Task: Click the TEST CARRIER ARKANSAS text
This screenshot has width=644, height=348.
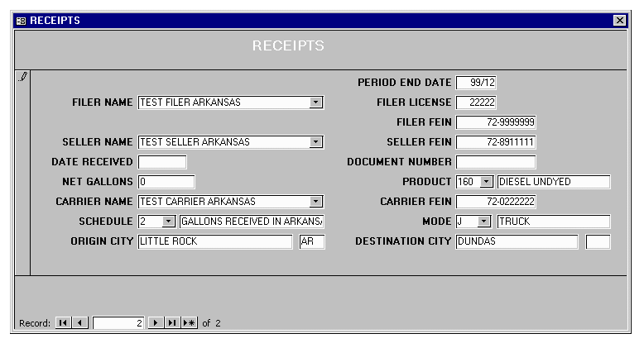Action: 198,202
